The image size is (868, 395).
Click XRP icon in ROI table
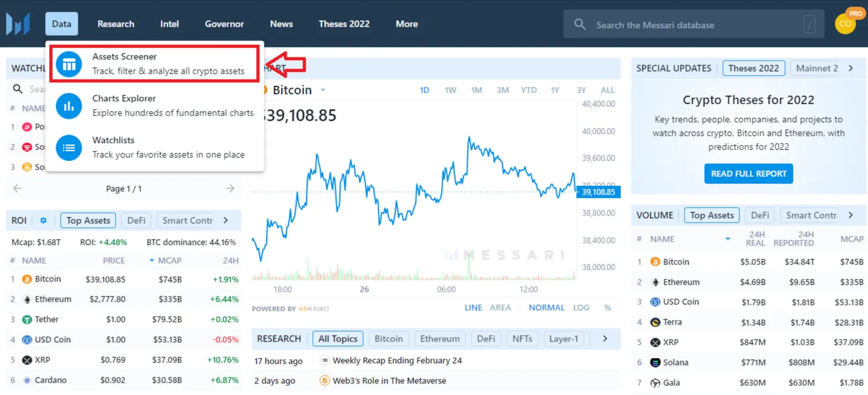click(27, 360)
